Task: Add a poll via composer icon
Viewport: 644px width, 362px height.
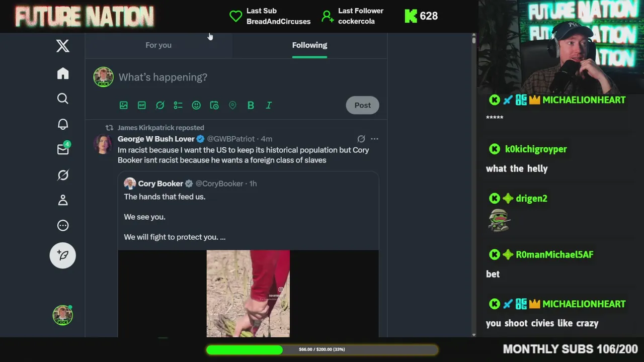Action: pyautogui.click(x=178, y=105)
